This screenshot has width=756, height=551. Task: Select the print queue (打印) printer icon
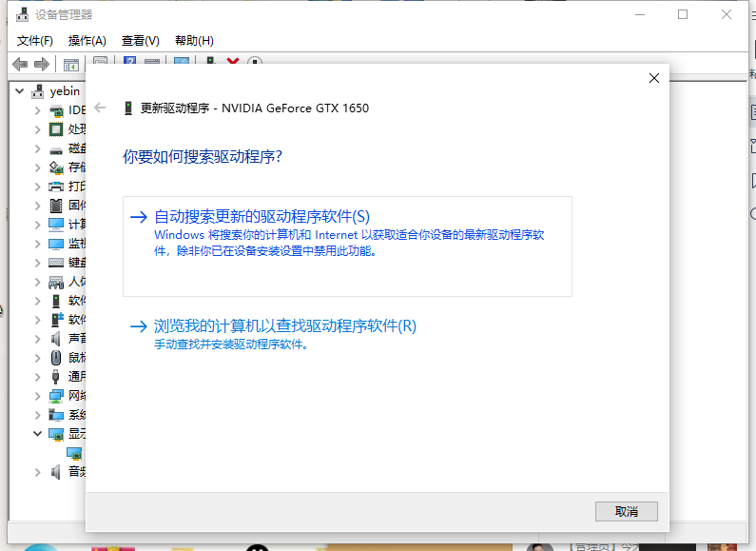tap(56, 187)
